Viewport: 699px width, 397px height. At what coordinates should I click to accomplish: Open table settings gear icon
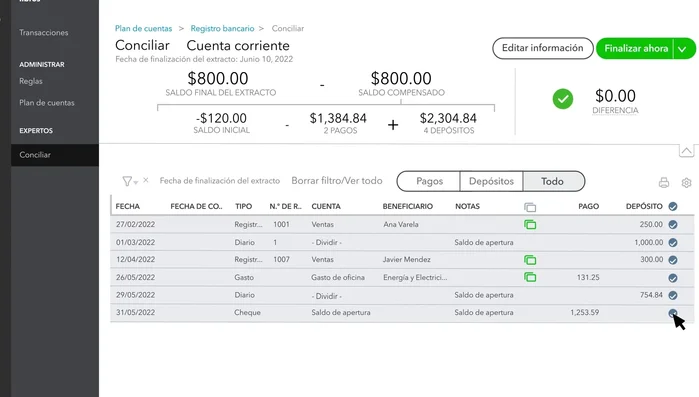(686, 183)
